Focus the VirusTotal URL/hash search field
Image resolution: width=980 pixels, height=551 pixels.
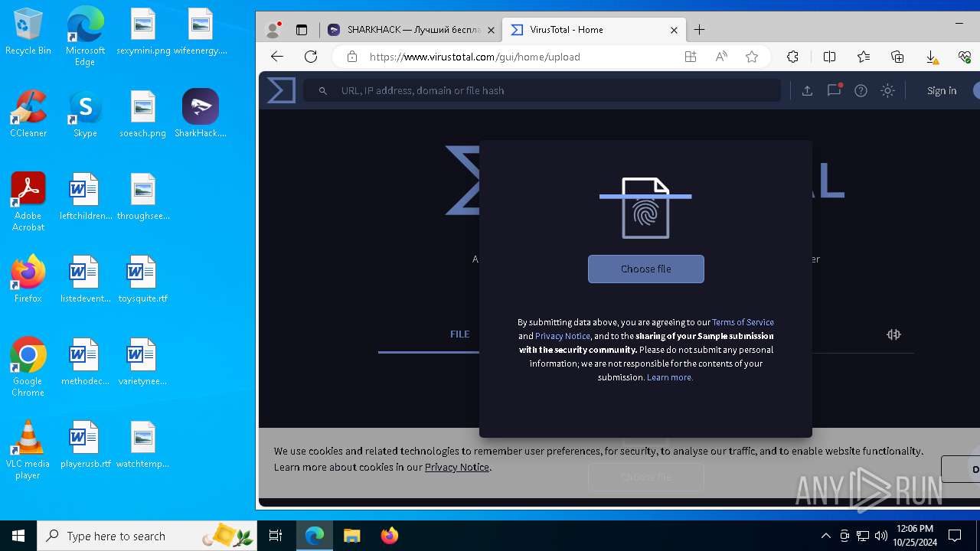pos(542,90)
